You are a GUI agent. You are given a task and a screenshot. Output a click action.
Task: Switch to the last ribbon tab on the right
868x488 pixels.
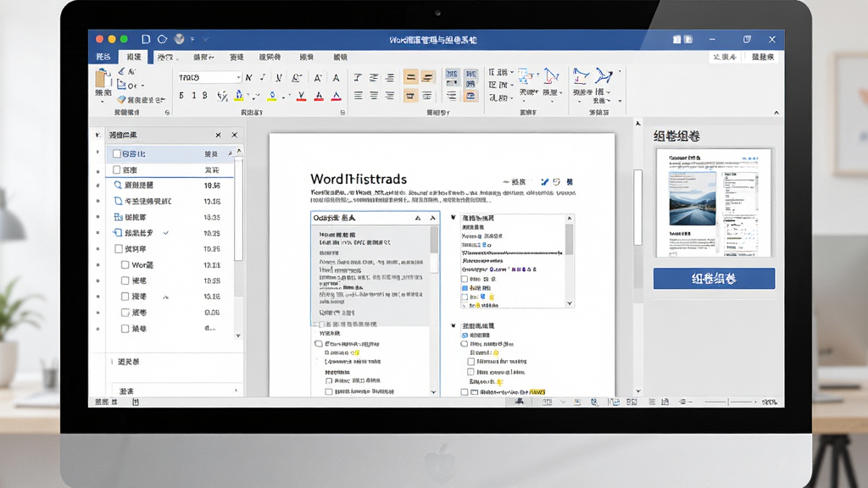point(340,57)
